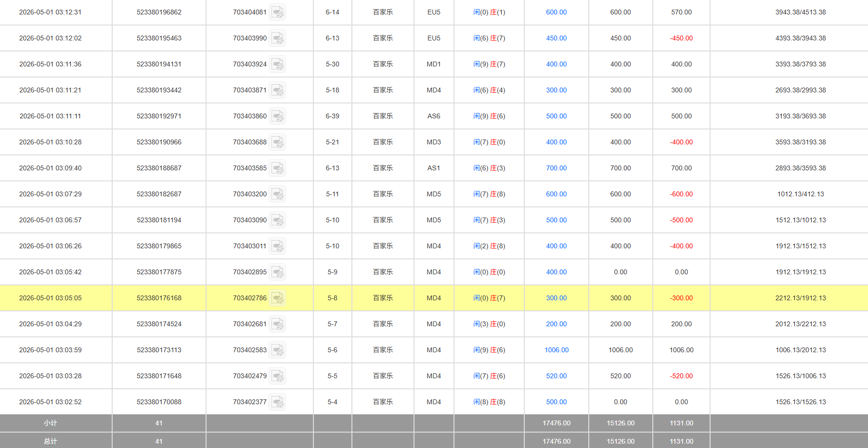
Task: Open blue bet amount 520.00 link
Action: 556,376
